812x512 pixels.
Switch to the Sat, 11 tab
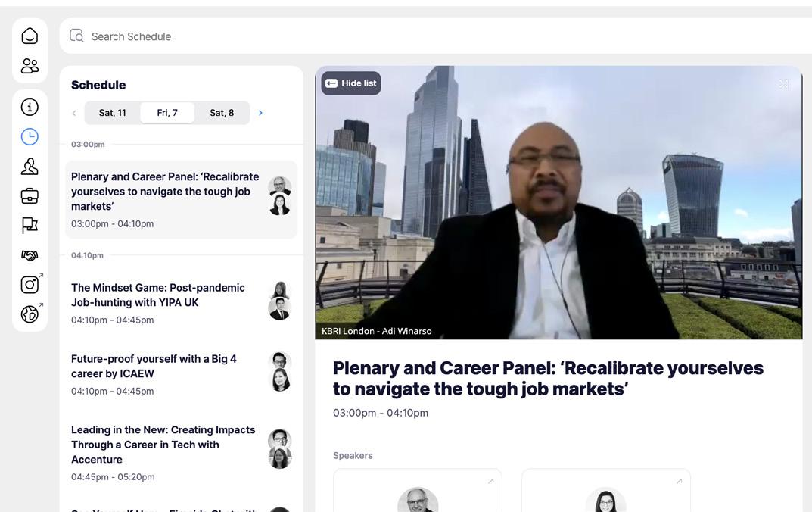[112, 113]
